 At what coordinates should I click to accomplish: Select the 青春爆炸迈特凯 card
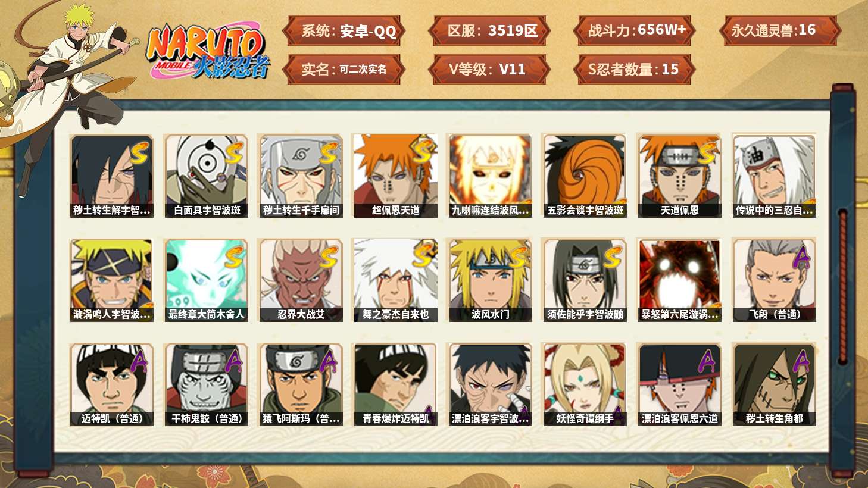click(396, 384)
